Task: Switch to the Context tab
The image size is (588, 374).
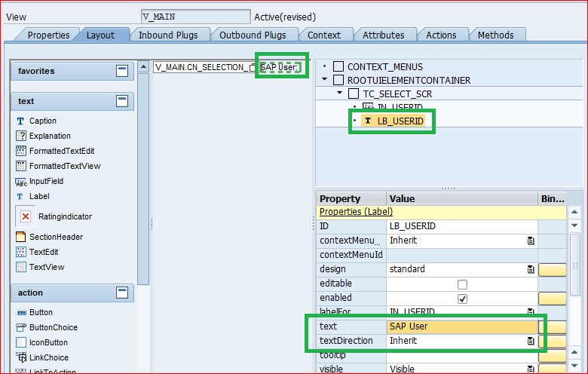Action: tap(324, 35)
